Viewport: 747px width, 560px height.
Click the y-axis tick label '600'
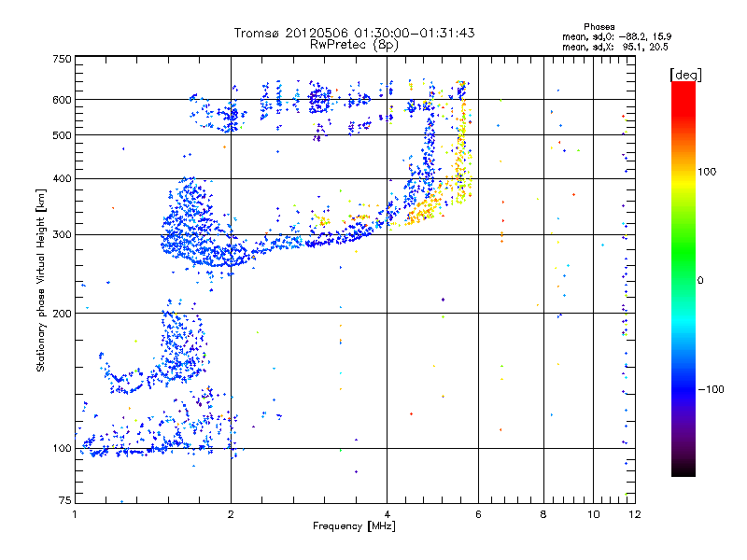(62, 100)
